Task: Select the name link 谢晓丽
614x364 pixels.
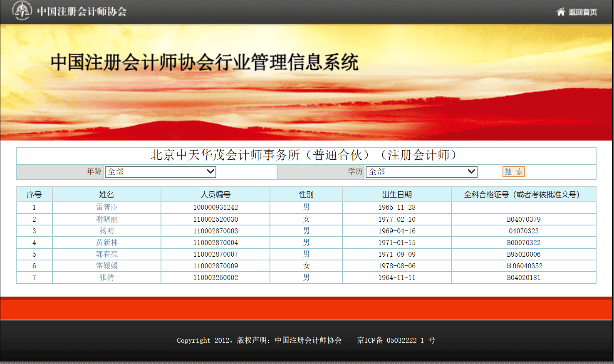Action: coord(106,219)
